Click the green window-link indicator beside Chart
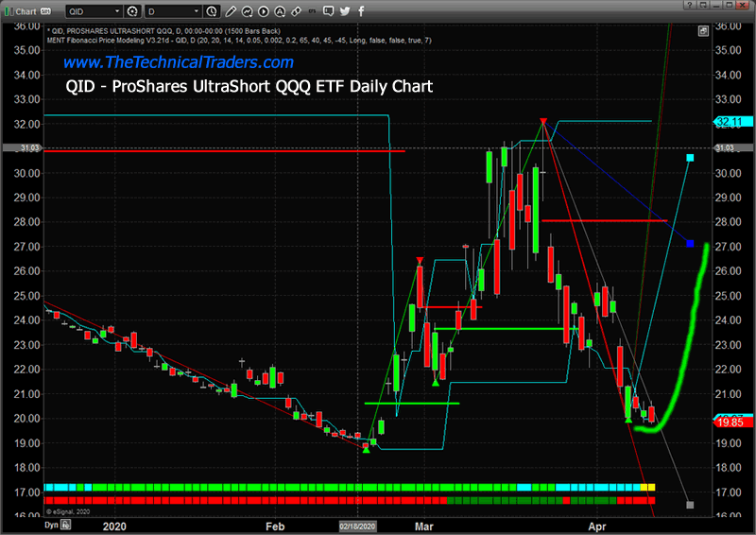756x535 pixels. coord(9,10)
